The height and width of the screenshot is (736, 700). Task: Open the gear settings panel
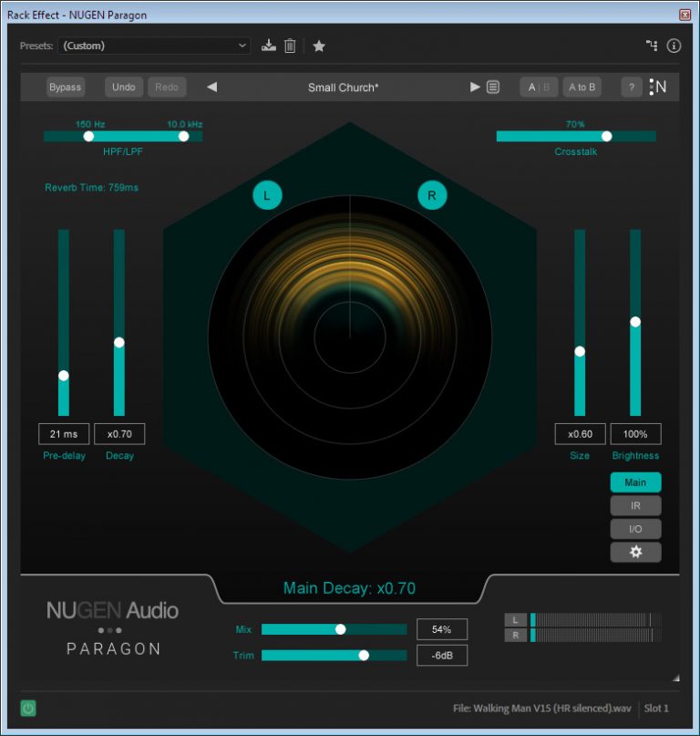click(635, 552)
